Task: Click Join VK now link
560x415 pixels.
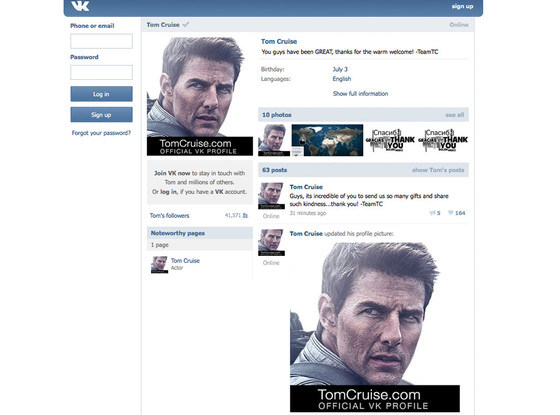Action: (172, 173)
